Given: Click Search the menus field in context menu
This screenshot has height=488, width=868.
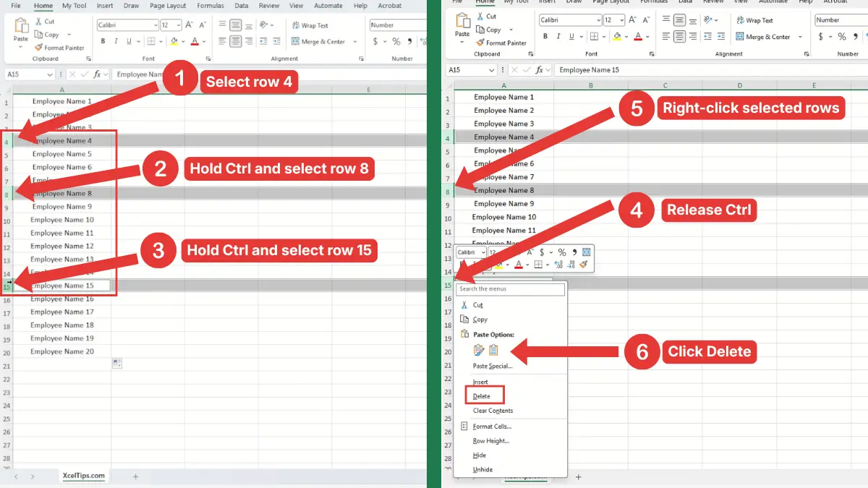Looking at the screenshot, I should (x=510, y=289).
